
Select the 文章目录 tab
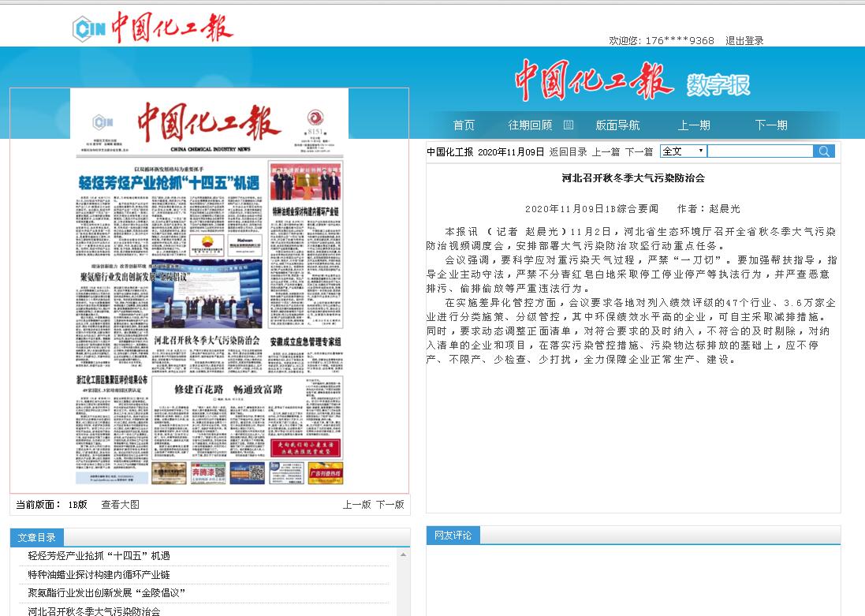(x=36, y=538)
